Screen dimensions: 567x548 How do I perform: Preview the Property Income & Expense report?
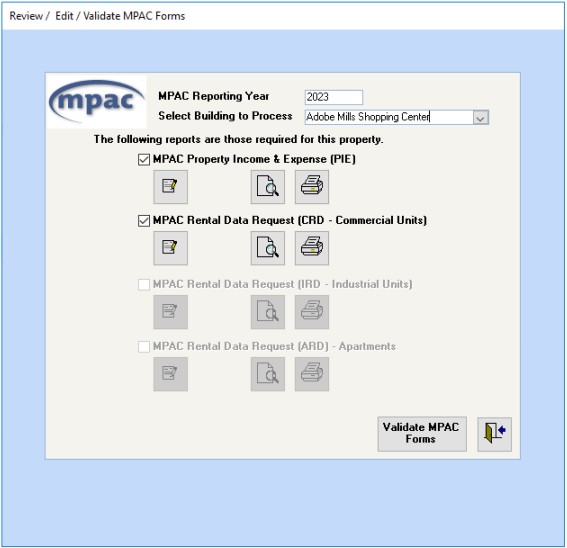(268, 187)
